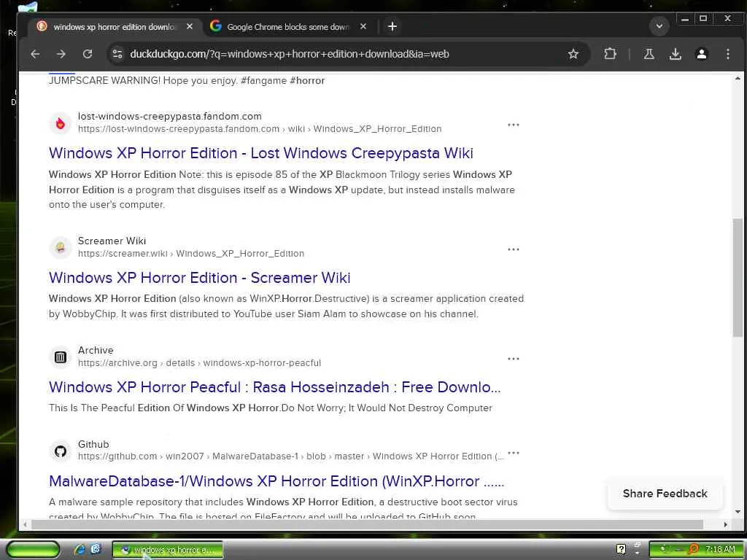
Task: Click the github.com win2007 URL breadcrumb
Action: pos(290,456)
